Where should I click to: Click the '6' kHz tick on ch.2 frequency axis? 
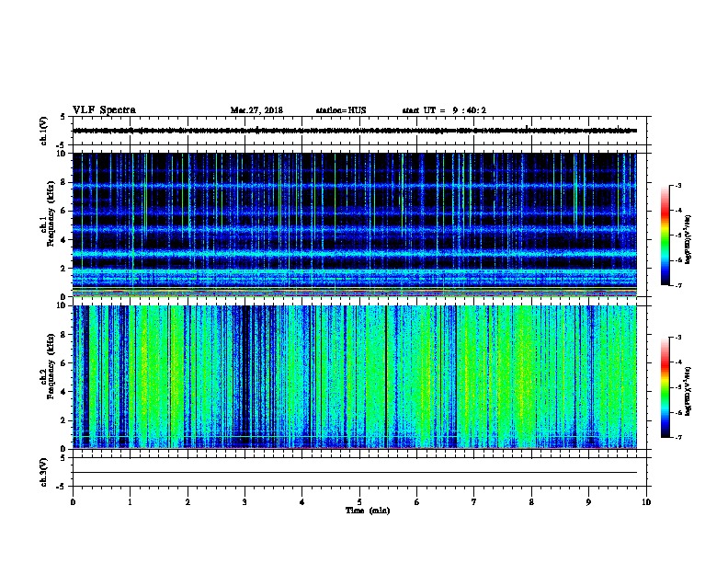coord(63,362)
